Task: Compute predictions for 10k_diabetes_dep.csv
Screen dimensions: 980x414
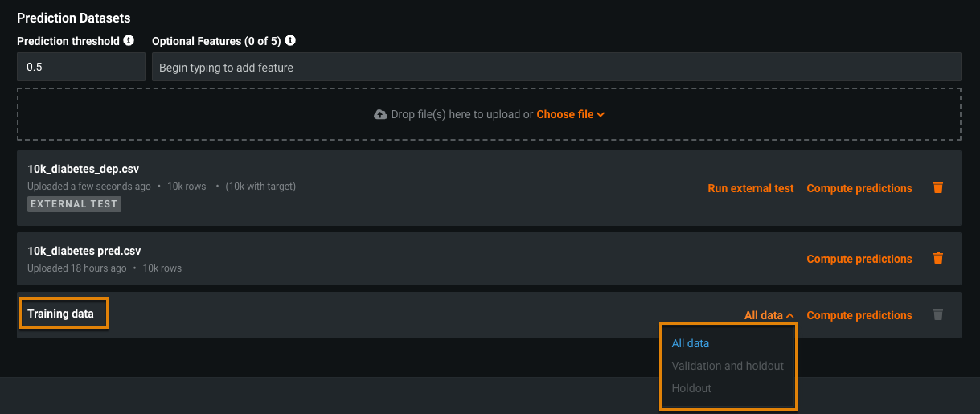Action: [859, 188]
